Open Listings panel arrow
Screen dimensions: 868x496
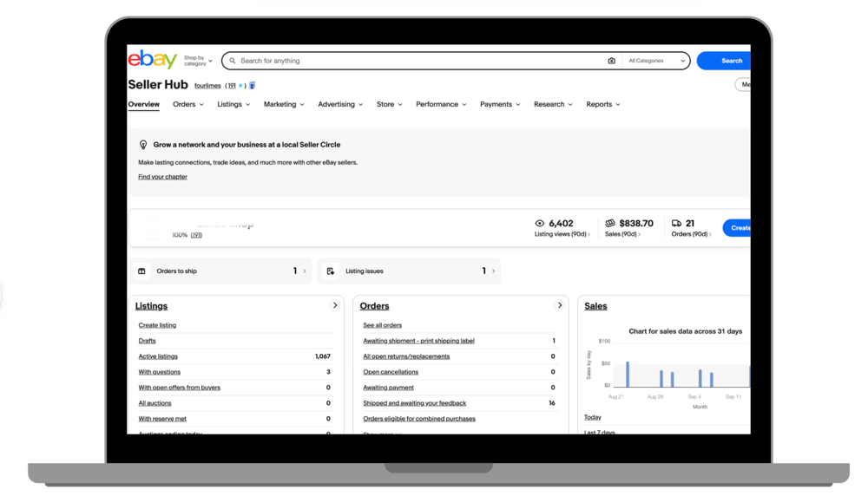coord(335,305)
